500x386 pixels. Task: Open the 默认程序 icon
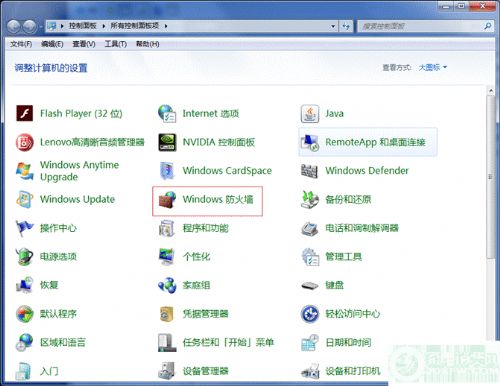tap(25, 314)
